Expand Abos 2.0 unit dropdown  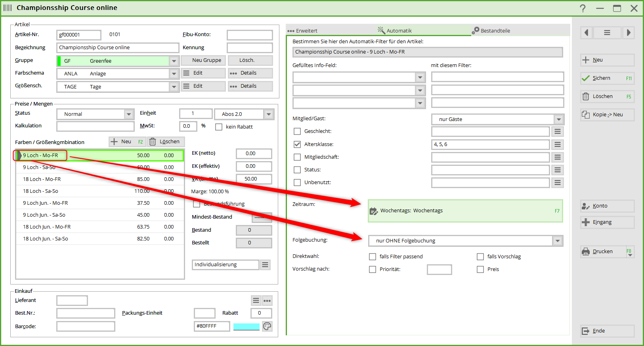pyautogui.click(x=269, y=114)
